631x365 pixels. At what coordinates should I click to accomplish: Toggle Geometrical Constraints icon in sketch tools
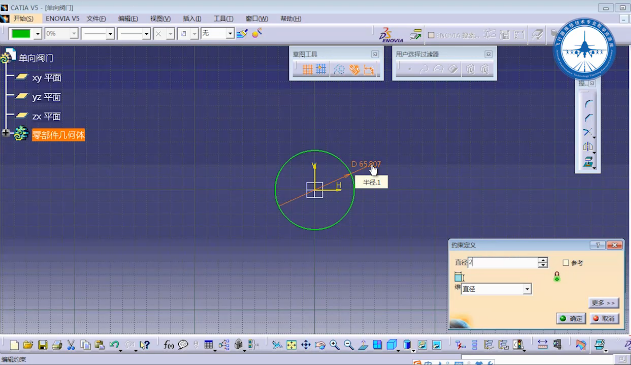[x=354, y=69]
